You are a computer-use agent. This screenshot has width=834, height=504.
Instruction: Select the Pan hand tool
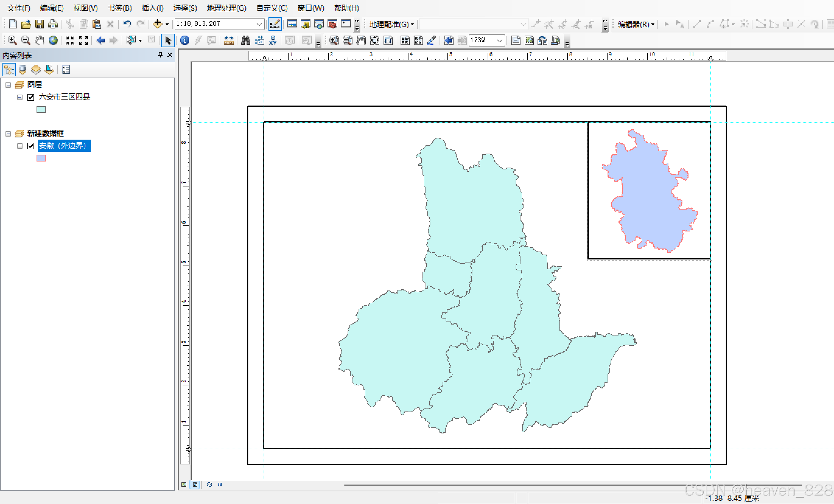(39, 40)
